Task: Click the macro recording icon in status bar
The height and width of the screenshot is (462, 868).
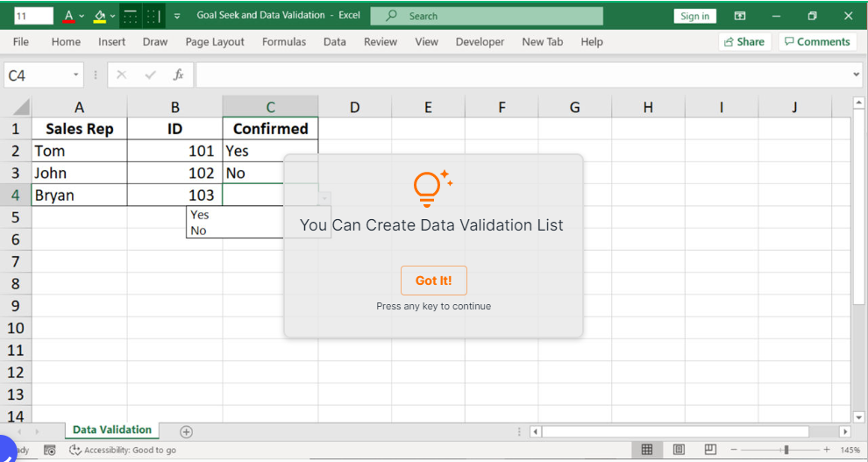Action: [x=50, y=450]
